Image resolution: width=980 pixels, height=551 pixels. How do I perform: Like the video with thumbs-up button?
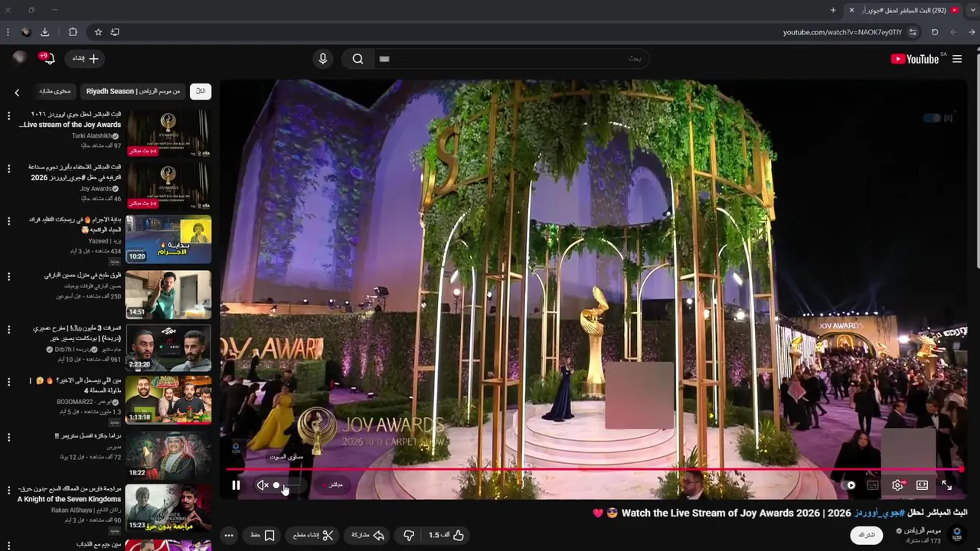coord(447,535)
